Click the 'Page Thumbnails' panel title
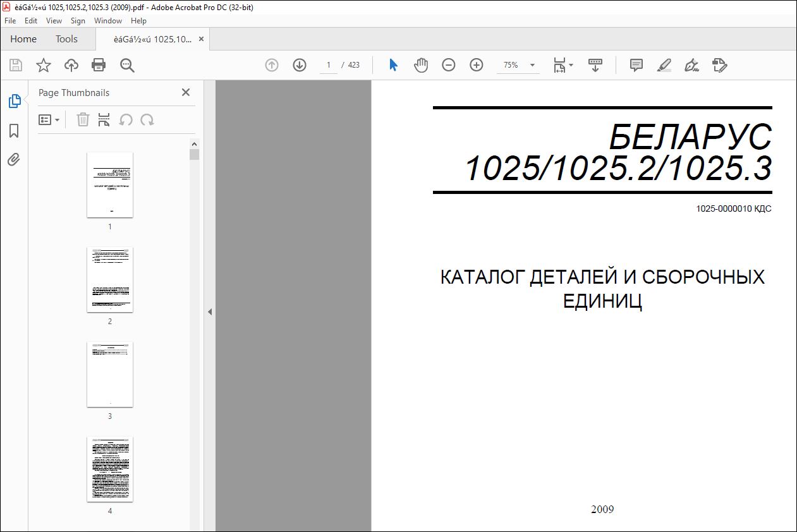 pos(74,92)
